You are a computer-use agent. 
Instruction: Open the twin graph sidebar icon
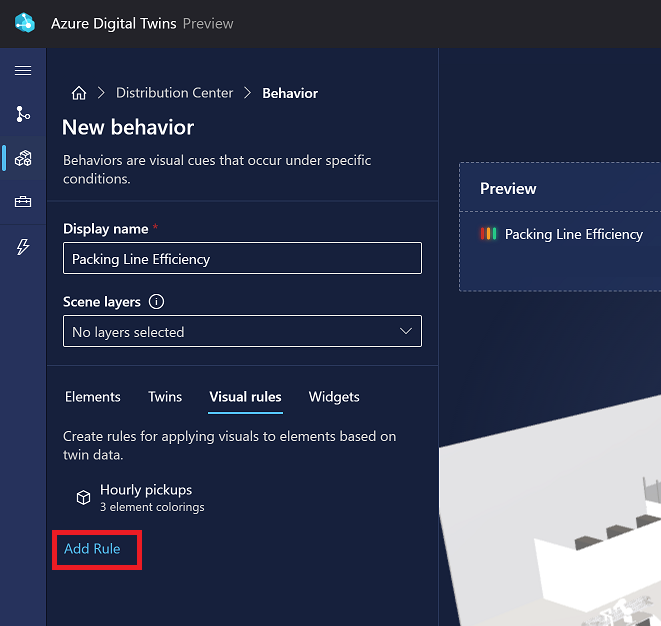pos(23,114)
